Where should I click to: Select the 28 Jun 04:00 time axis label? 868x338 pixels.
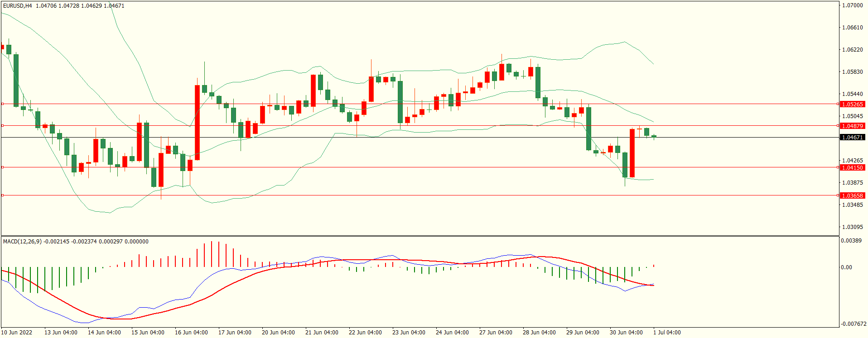(539, 333)
